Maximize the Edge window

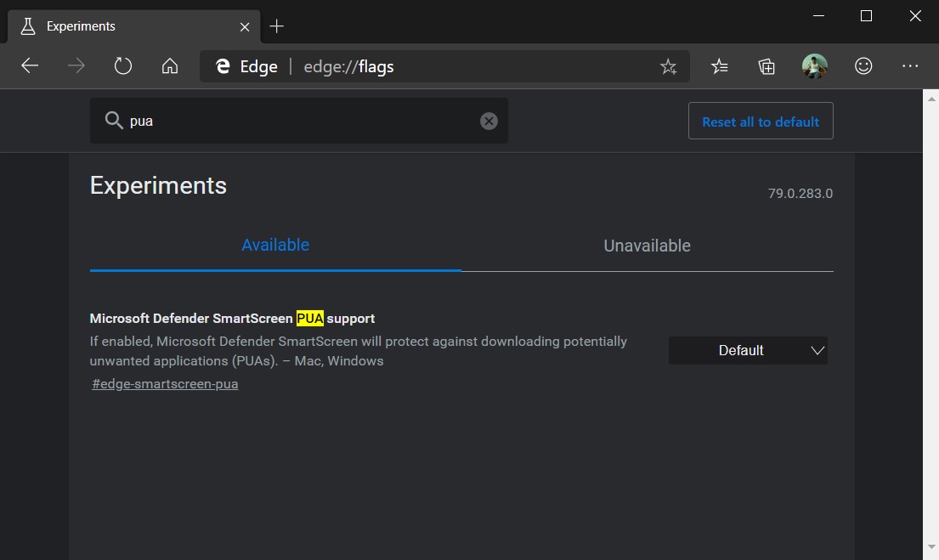click(x=866, y=16)
